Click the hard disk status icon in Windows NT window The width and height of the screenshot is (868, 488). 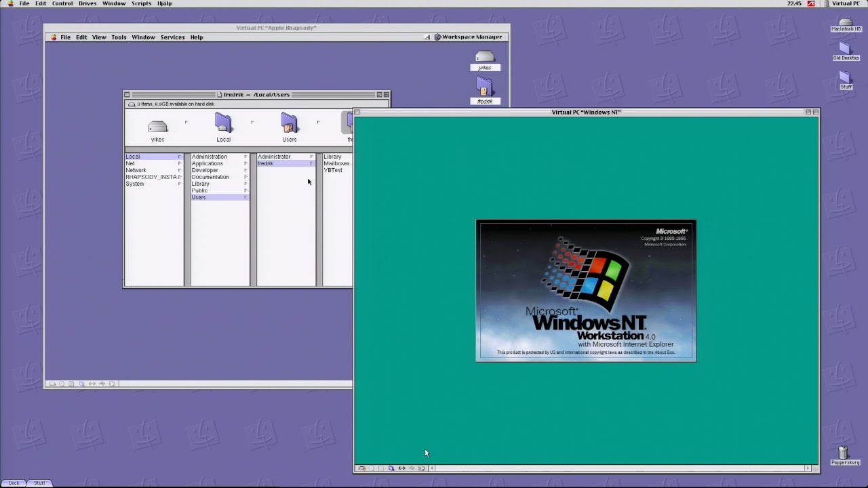coord(361,468)
